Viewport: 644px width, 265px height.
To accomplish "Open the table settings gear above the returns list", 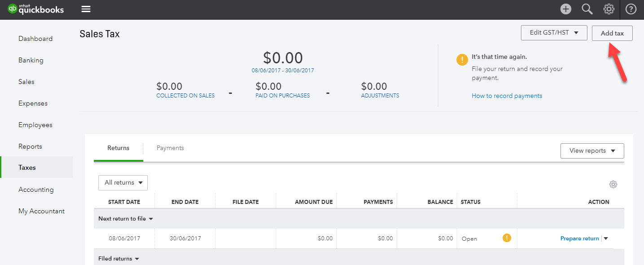I will [x=613, y=184].
